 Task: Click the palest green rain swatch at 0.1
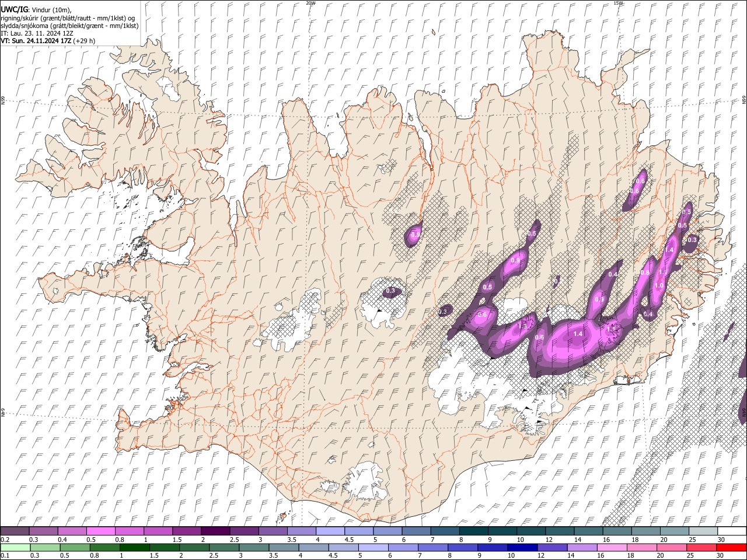tap(15, 547)
